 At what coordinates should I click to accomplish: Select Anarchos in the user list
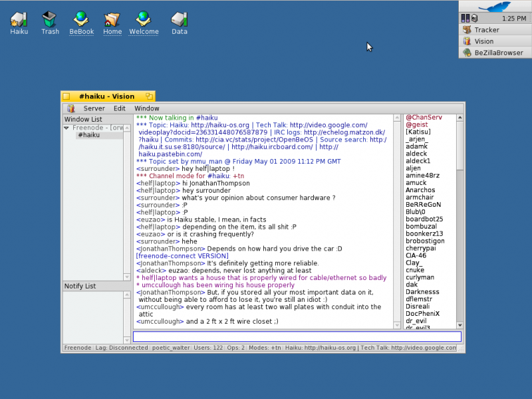420,190
